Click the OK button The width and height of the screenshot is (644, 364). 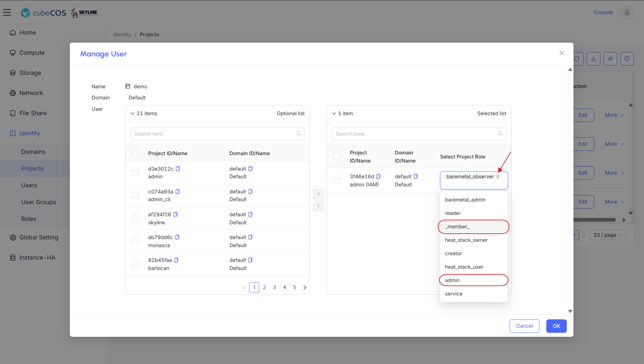556,326
